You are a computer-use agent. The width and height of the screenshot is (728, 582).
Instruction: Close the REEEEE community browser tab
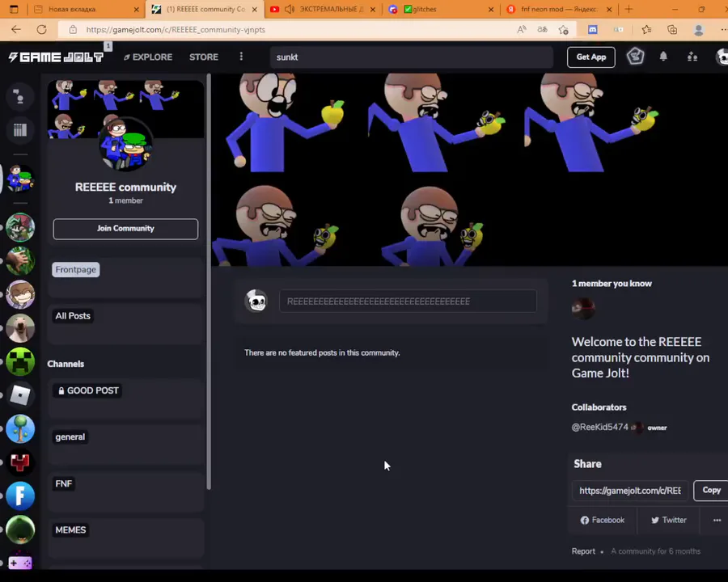pyautogui.click(x=255, y=9)
